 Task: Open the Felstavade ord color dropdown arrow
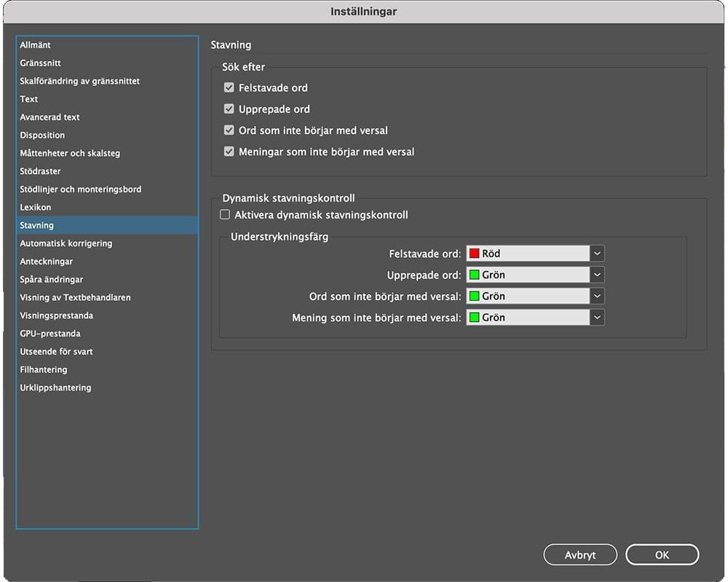pyautogui.click(x=597, y=253)
